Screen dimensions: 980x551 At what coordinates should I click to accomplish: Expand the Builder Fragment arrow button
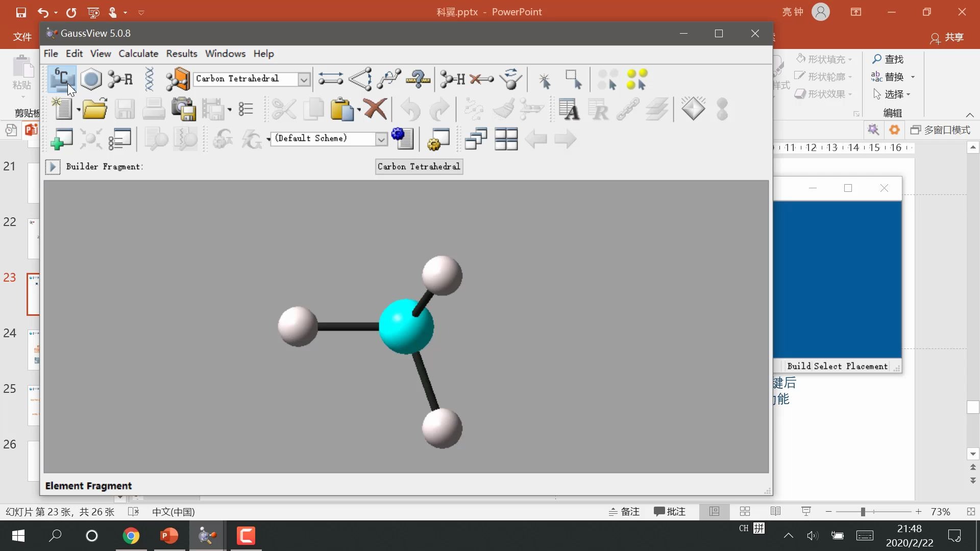tap(52, 167)
